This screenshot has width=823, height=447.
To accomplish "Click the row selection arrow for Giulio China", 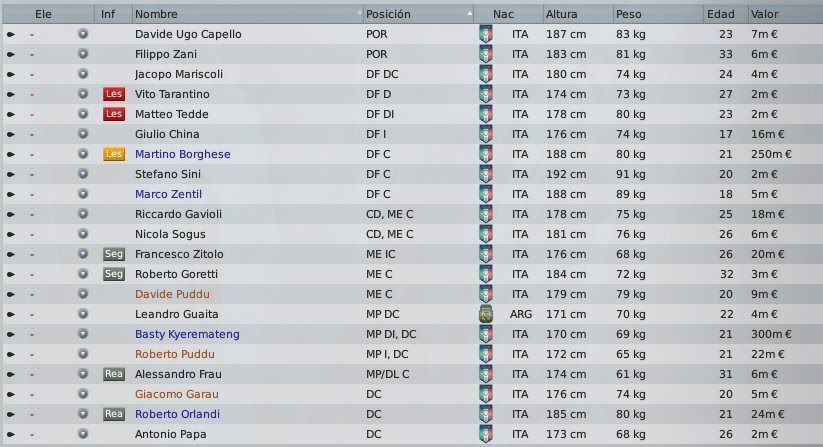I will pos(11,134).
